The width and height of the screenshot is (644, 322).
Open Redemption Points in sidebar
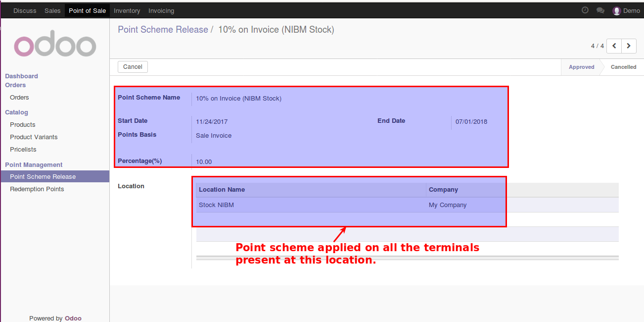coord(37,189)
